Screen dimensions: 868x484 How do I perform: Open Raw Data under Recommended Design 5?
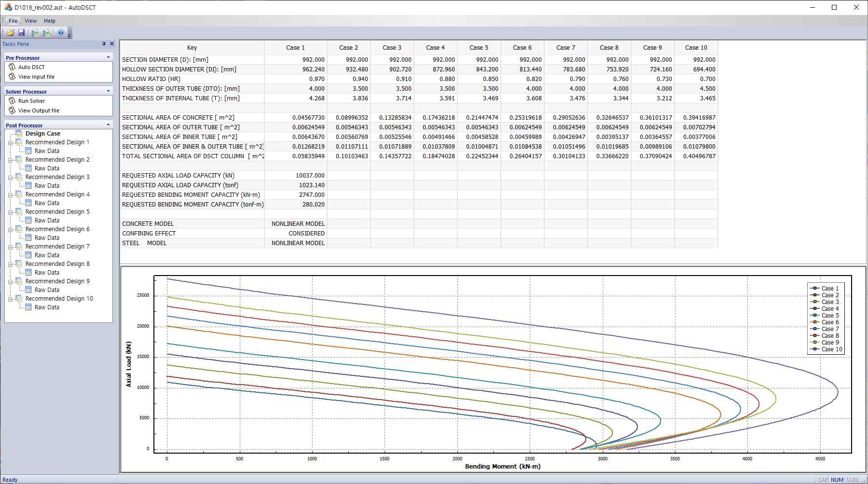point(47,221)
